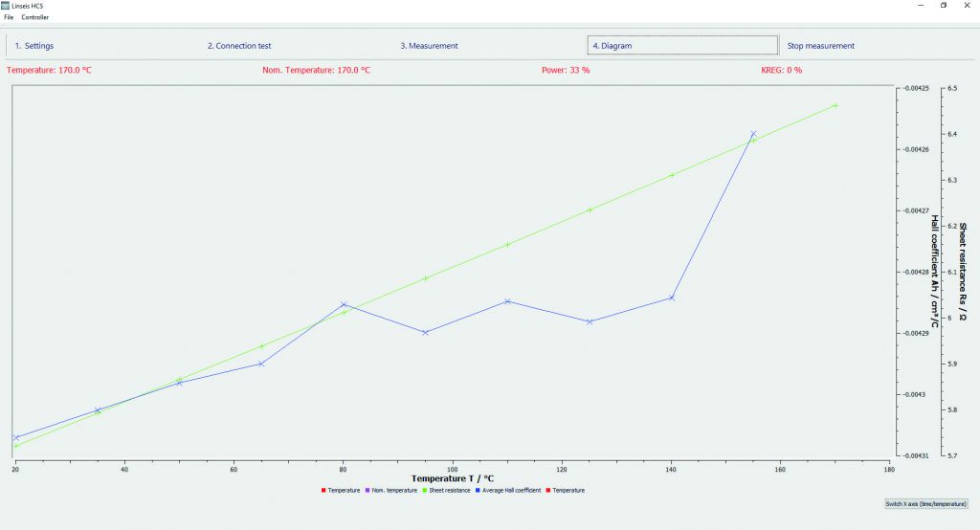Image resolution: width=980 pixels, height=530 pixels.
Task: Click the Temperature T / °C axis title
Action: click(453, 477)
